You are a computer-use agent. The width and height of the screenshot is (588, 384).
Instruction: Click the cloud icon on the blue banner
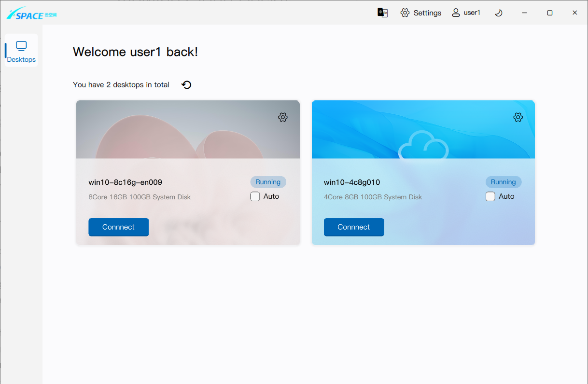coord(423,145)
